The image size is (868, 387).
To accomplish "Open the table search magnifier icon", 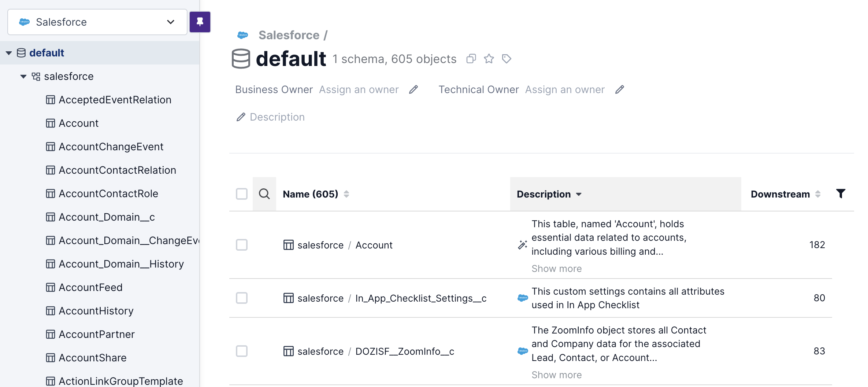I will coord(264,194).
